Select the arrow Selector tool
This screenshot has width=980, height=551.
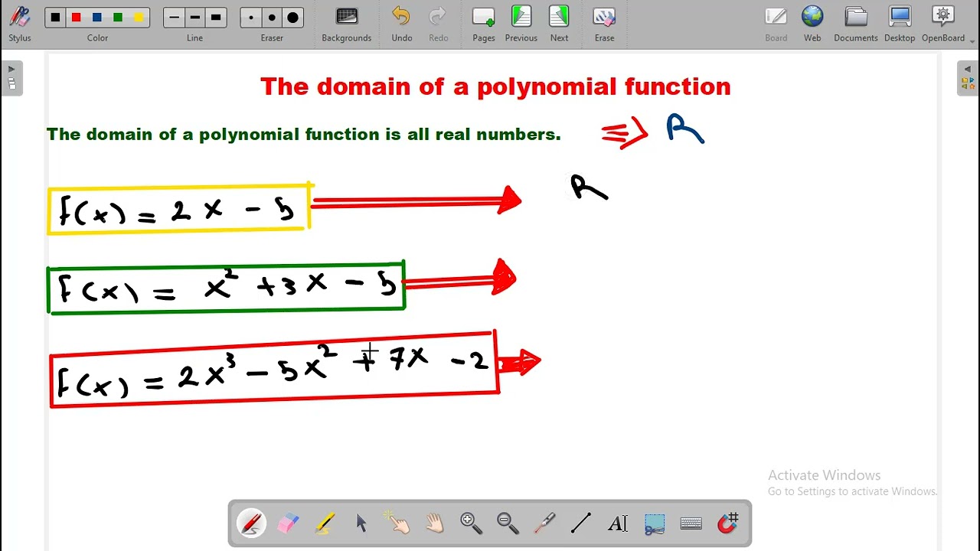click(x=361, y=523)
